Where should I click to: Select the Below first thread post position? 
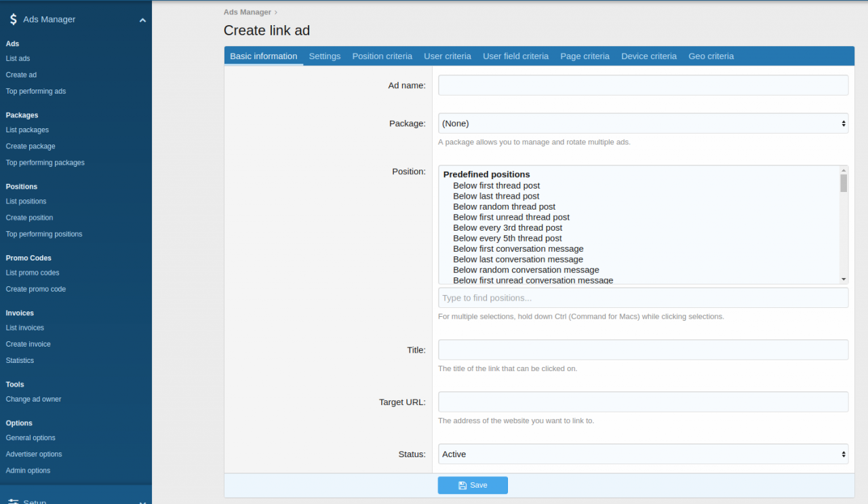pyautogui.click(x=496, y=185)
